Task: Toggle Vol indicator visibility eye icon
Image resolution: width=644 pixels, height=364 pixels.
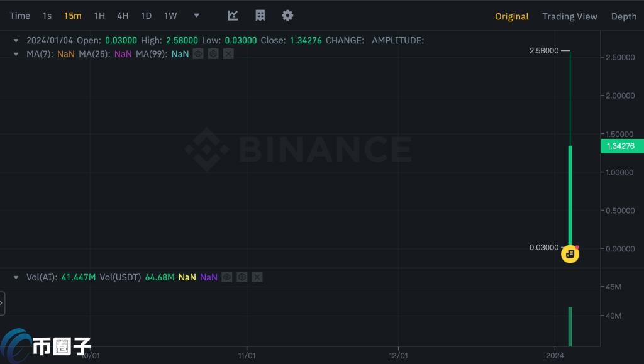Action: coord(227,277)
